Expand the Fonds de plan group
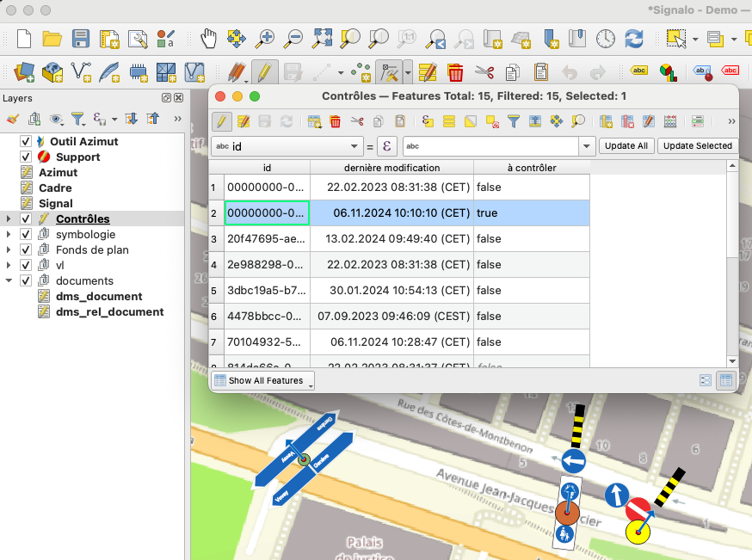The image size is (752, 560). tap(9, 249)
